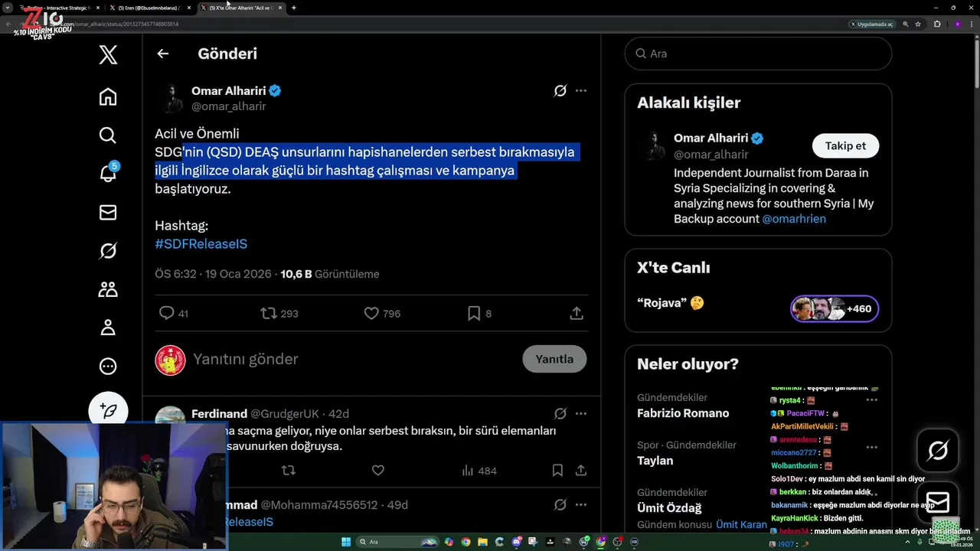Image resolution: width=980 pixels, height=551 pixels.
Task: Open @omarhrien backup account link
Action: pyautogui.click(x=794, y=219)
